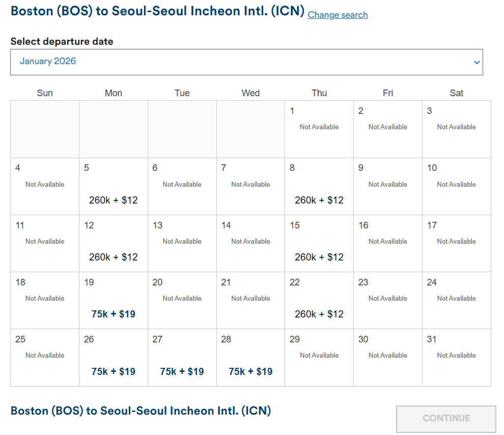
Task: Click the January 4 date cell
Action: pos(45,186)
